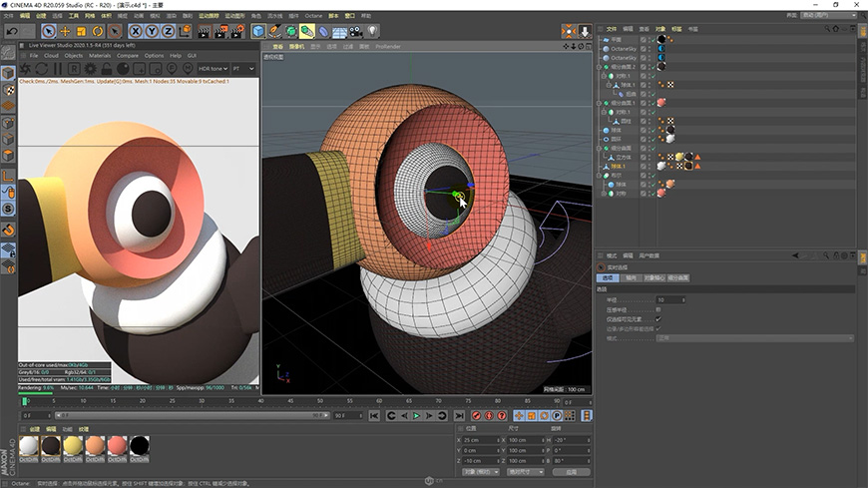This screenshot has height=488, width=868.
Task: Pause the Live Viewer render
Action: point(58,69)
